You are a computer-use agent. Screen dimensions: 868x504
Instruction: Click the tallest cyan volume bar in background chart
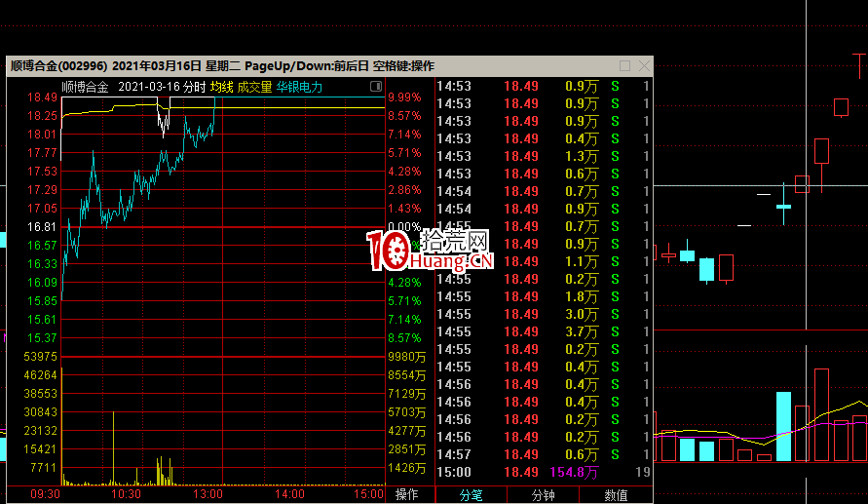[x=783, y=426]
